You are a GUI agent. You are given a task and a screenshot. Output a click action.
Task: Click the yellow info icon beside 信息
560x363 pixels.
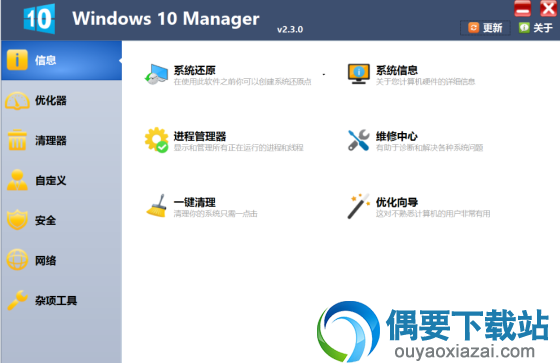17,59
